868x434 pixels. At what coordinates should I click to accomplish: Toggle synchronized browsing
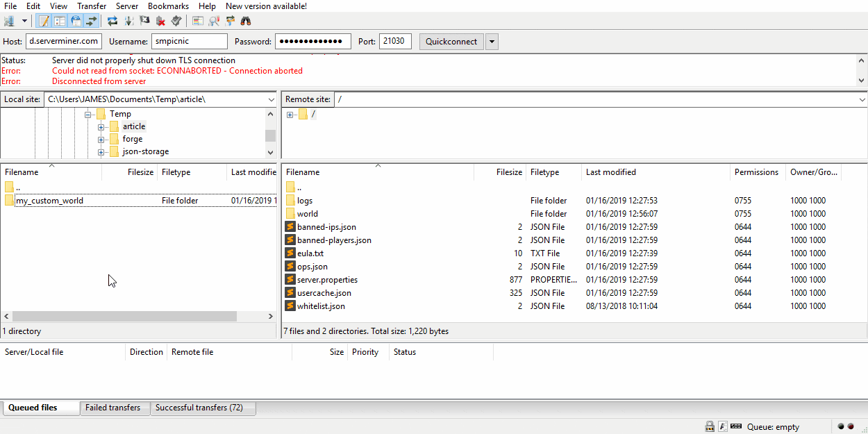point(230,21)
